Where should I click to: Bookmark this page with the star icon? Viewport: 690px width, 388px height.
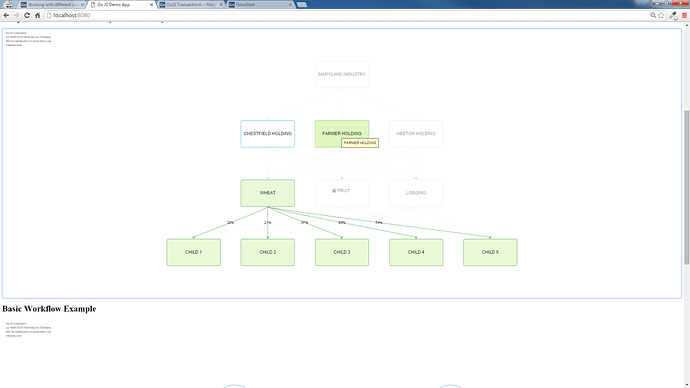click(661, 15)
